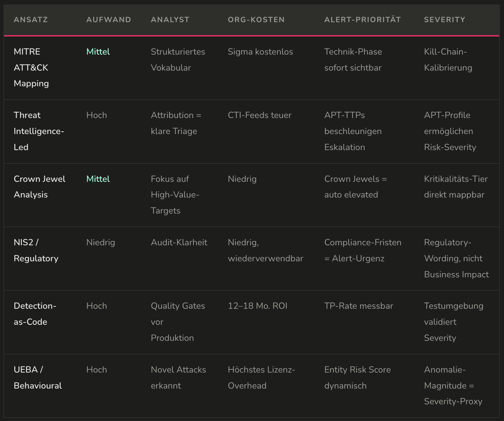The image size is (504, 421).
Task: Click the TP-Rate messbar cell
Action: click(x=358, y=306)
